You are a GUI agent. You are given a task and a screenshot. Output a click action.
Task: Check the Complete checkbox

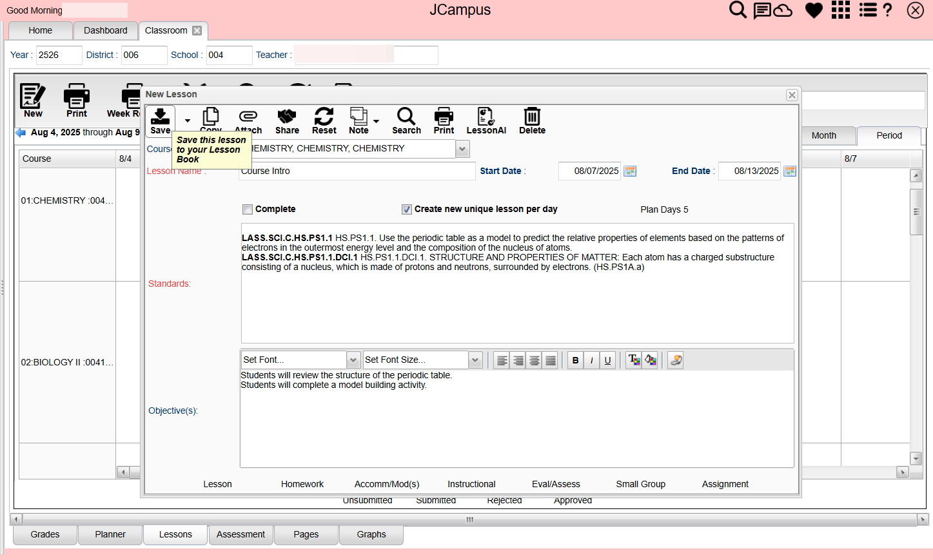coord(248,209)
